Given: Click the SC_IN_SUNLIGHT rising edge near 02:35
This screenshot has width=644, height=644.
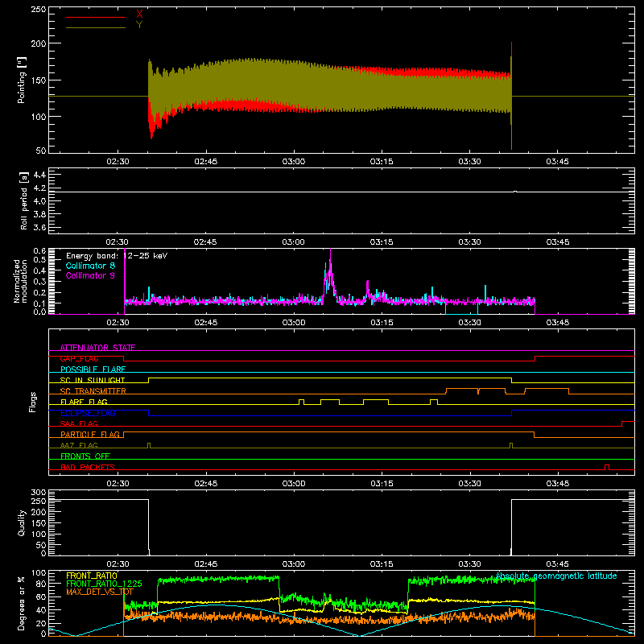Looking at the screenshot, I should pos(149,380).
